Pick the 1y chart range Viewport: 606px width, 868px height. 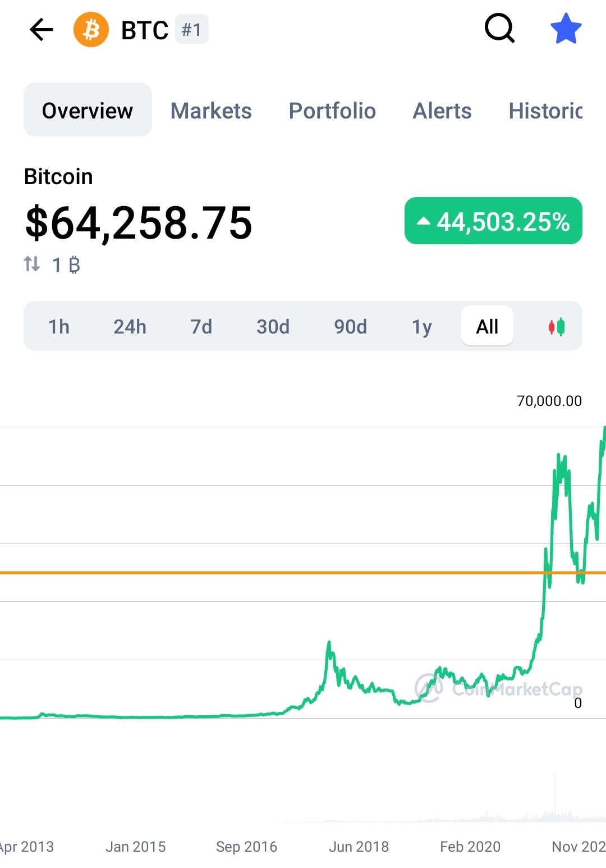[x=422, y=327]
